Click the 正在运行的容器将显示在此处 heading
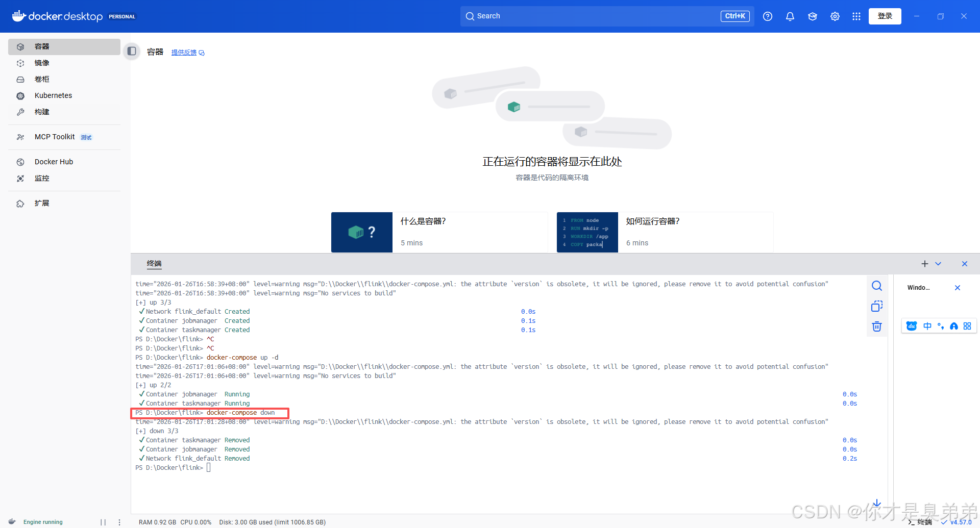The width and height of the screenshot is (980, 528). click(552, 162)
